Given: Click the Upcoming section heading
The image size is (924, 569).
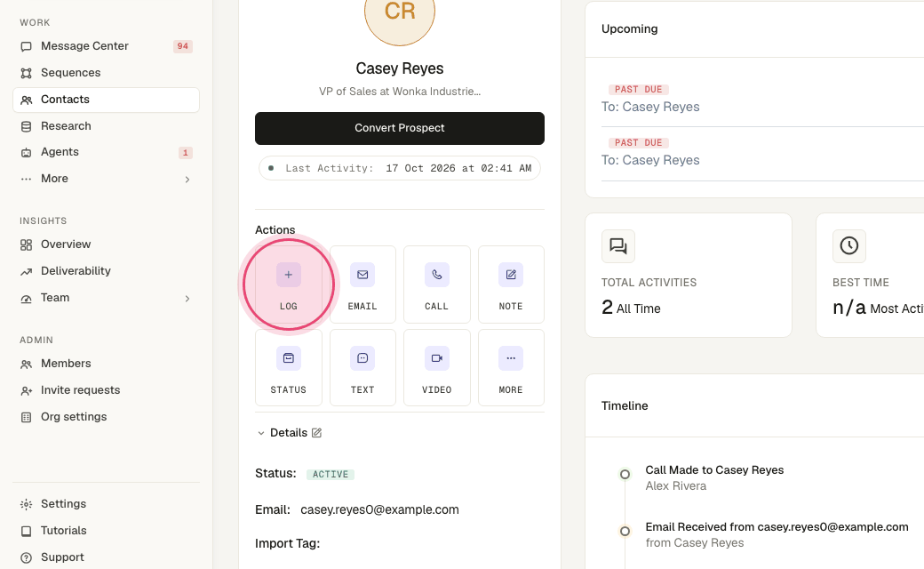Looking at the screenshot, I should [629, 28].
